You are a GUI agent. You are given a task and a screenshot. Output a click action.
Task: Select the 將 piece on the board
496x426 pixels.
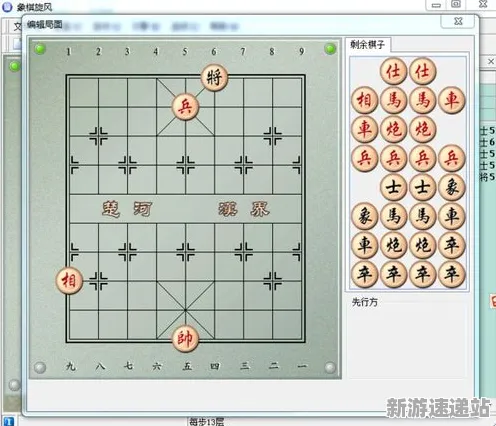214,78
